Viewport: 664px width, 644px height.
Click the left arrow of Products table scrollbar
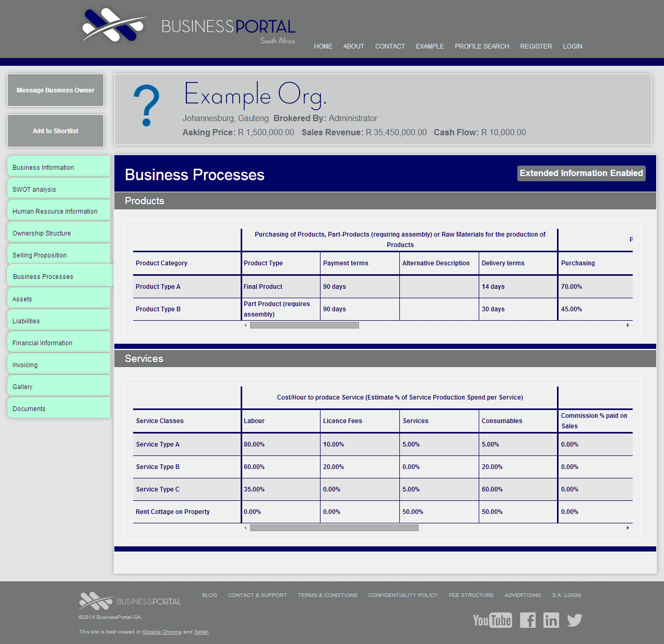point(245,325)
